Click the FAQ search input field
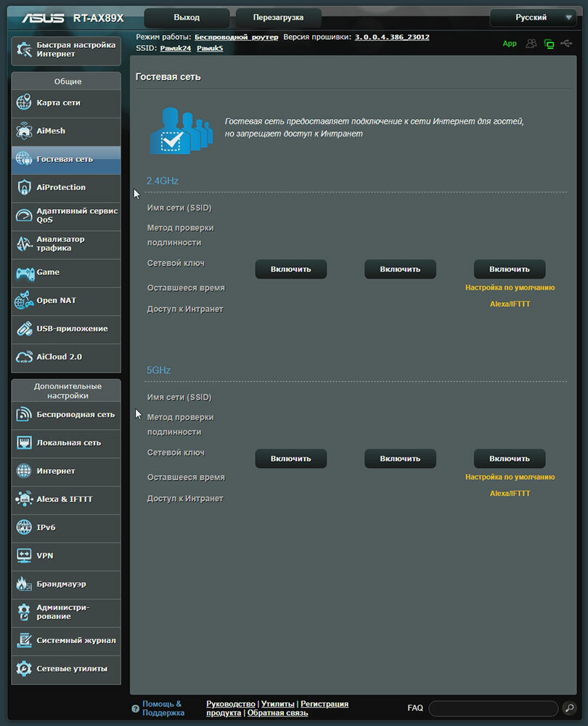This screenshot has width=588, height=726. click(494, 708)
